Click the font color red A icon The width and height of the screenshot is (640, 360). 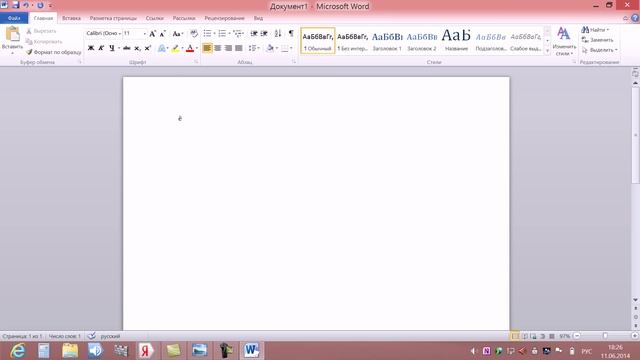pyautogui.click(x=190, y=48)
